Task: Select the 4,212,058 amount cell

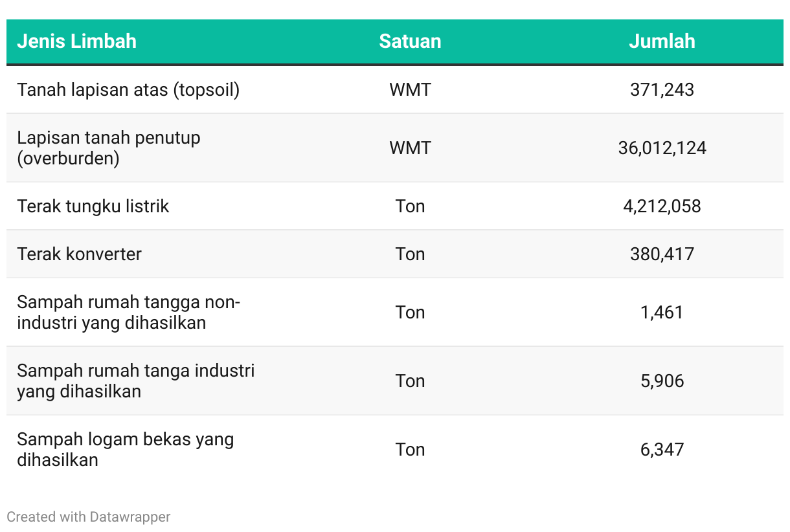Action: click(662, 206)
